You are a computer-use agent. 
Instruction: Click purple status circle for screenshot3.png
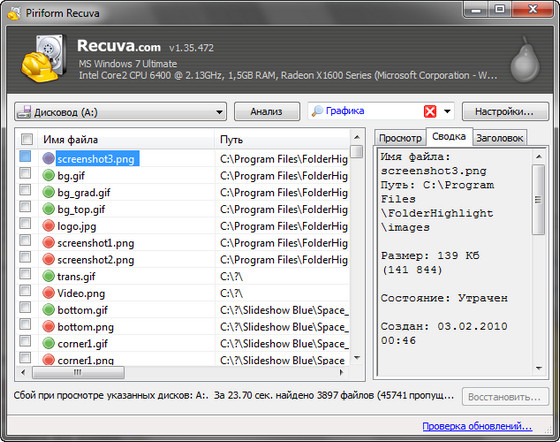tap(48, 159)
